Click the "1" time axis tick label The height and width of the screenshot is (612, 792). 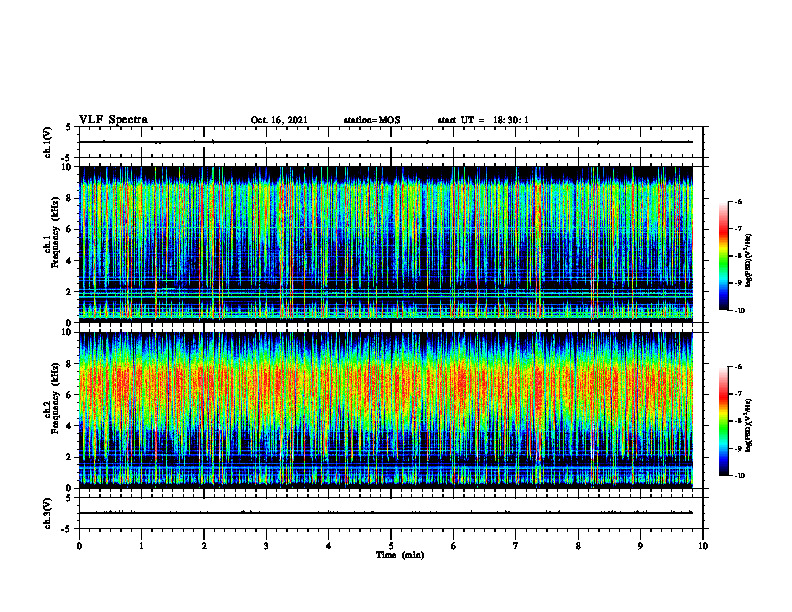(x=141, y=546)
